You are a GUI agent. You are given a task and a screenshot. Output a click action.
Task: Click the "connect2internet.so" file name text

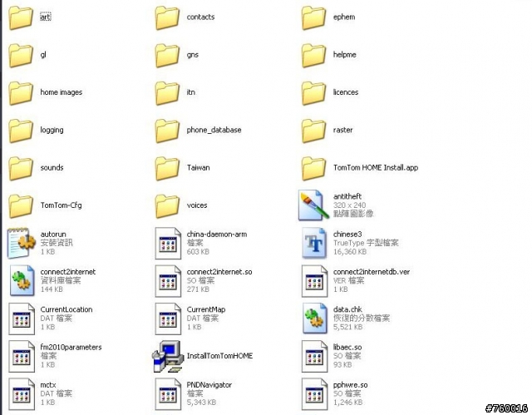(x=219, y=272)
